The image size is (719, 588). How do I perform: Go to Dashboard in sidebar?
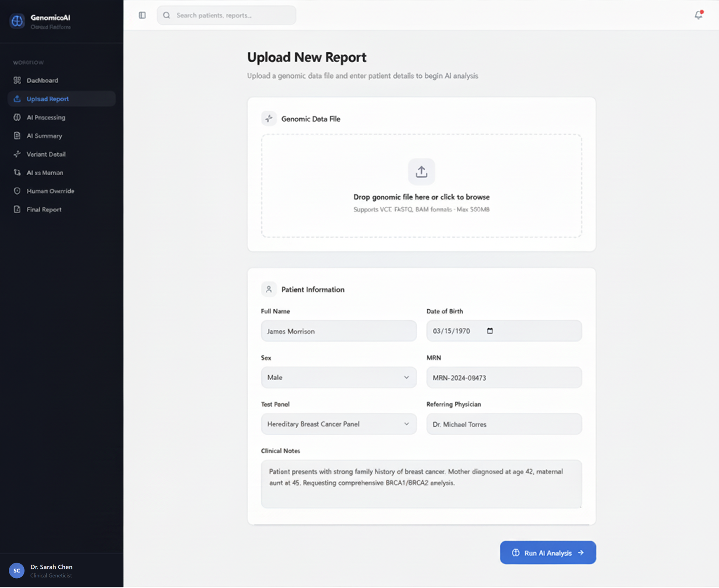click(x=61, y=80)
